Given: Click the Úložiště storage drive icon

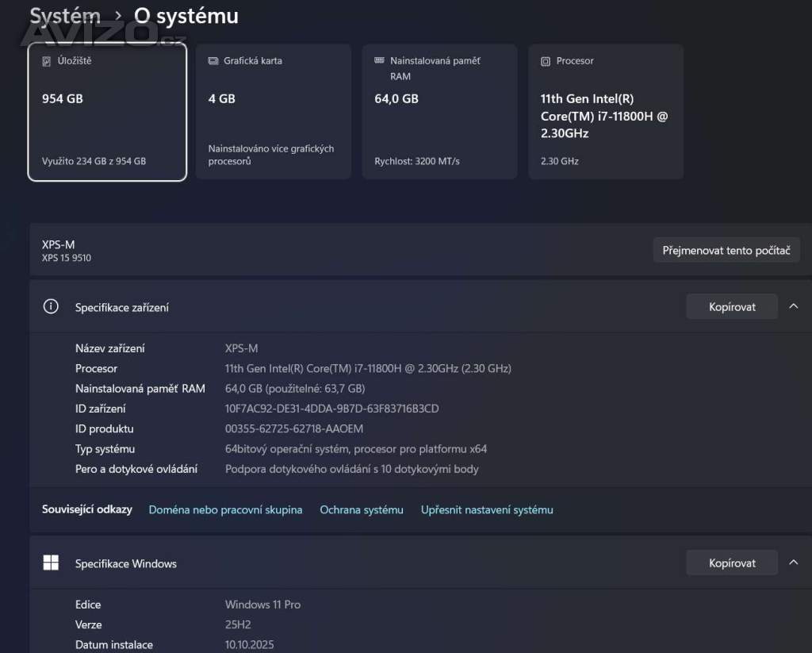Looking at the screenshot, I should coord(47,61).
